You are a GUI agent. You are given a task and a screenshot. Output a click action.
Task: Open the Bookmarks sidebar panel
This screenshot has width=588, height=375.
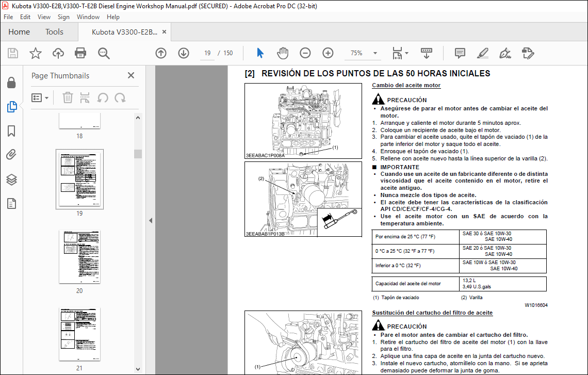pyautogui.click(x=12, y=131)
